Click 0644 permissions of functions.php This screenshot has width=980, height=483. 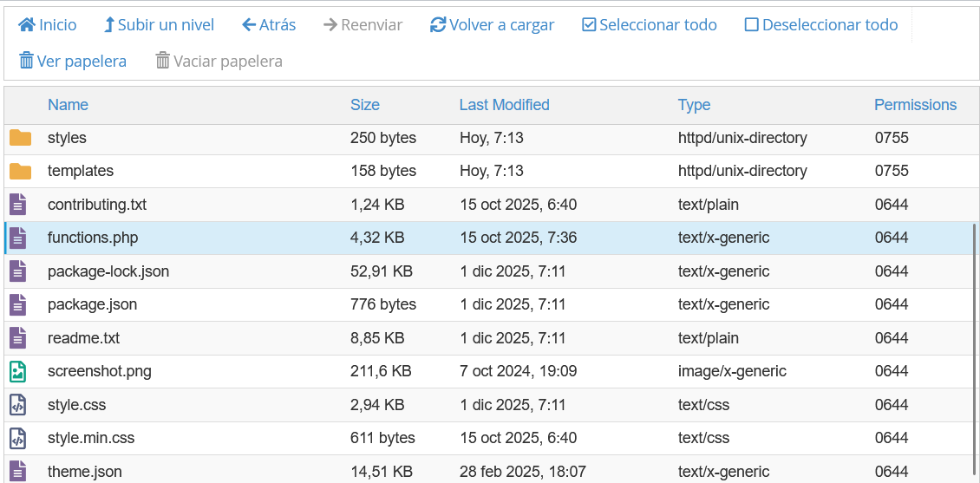tap(892, 238)
